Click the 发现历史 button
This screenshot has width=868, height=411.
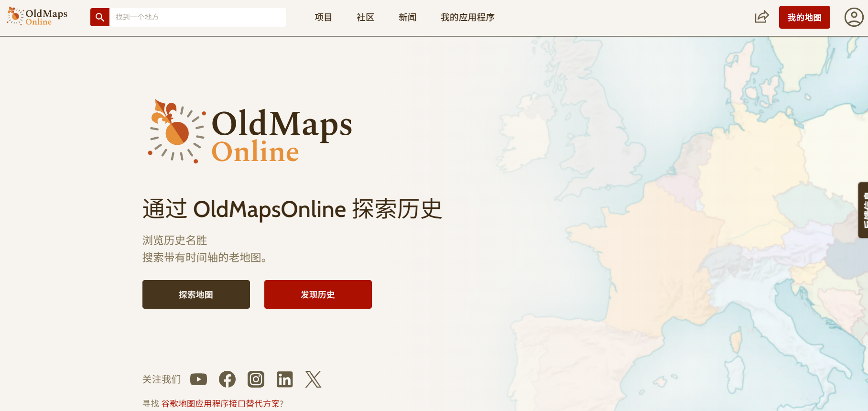(318, 294)
